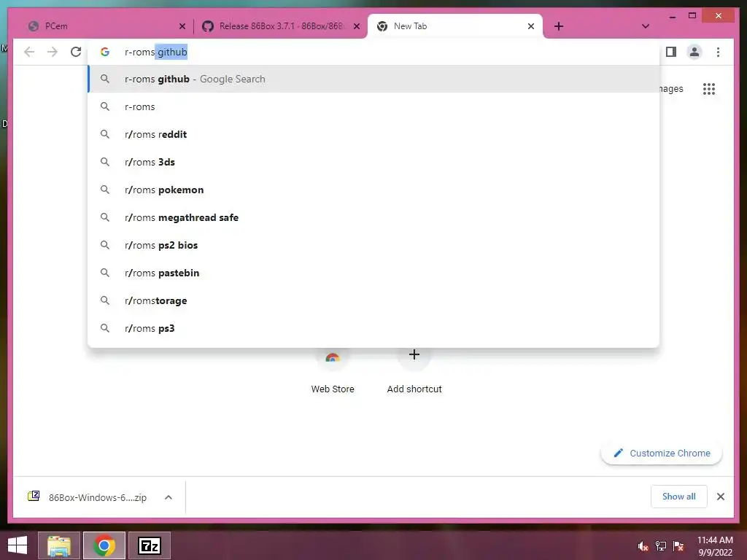Close the Release 86Box tab

356,27
